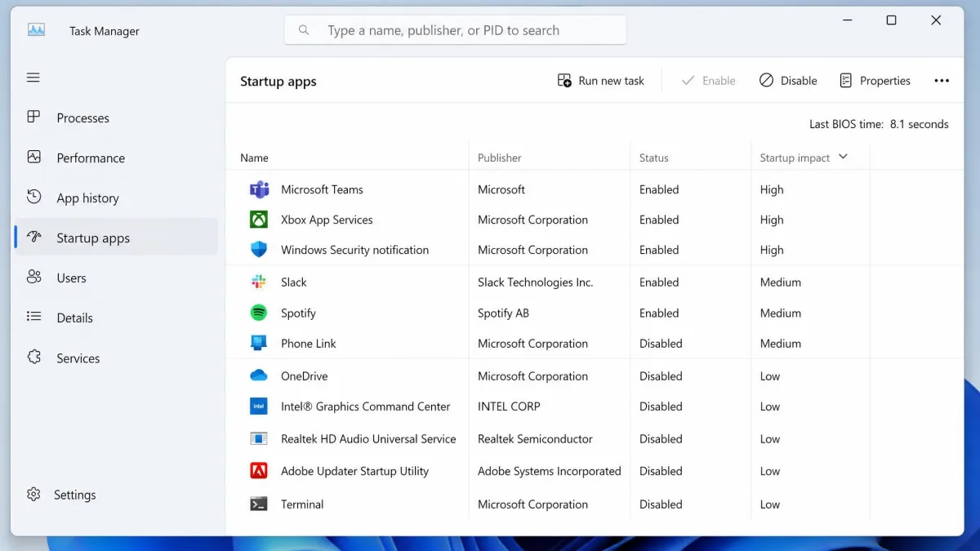Click Slack Medium impact cell

tap(781, 282)
